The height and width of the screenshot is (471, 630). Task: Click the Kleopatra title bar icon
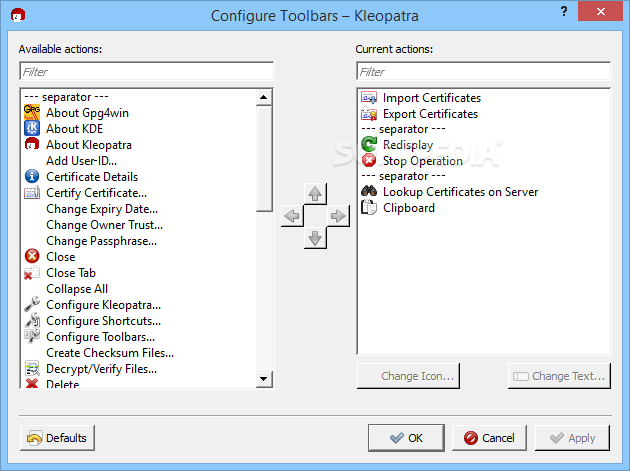[x=18, y=15]
